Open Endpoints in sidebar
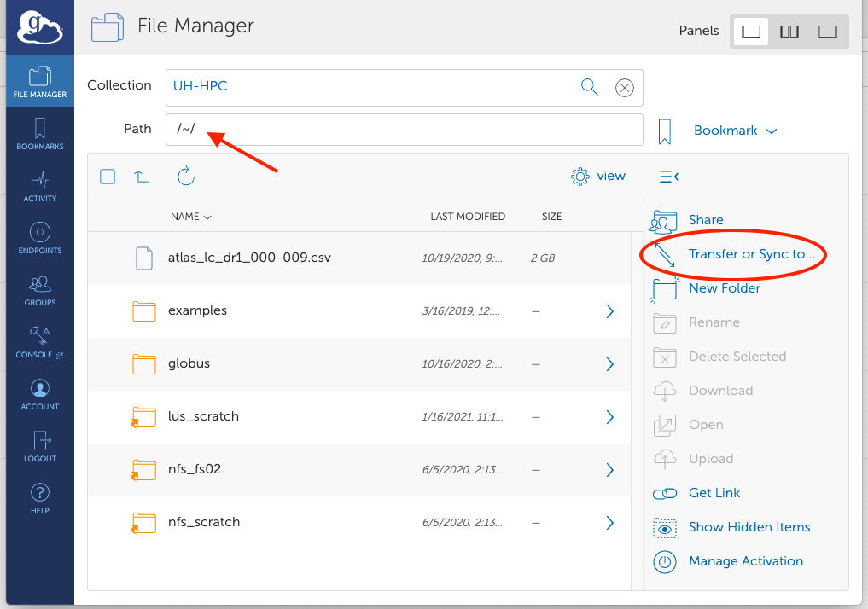 click(40, 238)
